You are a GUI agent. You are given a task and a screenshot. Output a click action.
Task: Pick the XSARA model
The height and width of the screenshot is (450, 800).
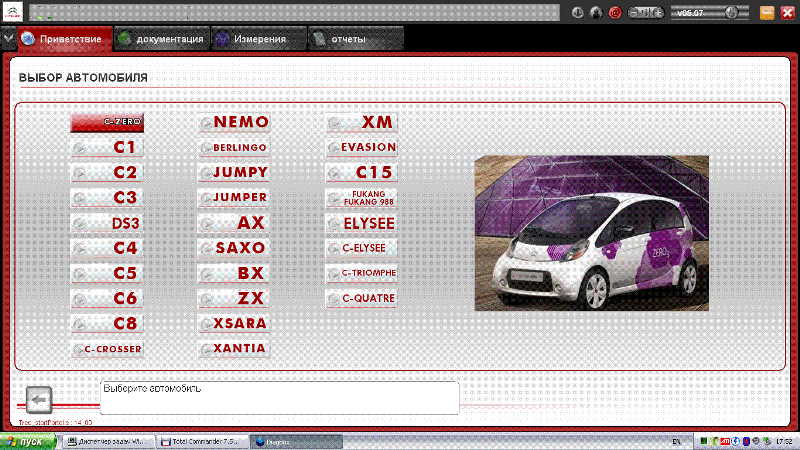point(234,323)
